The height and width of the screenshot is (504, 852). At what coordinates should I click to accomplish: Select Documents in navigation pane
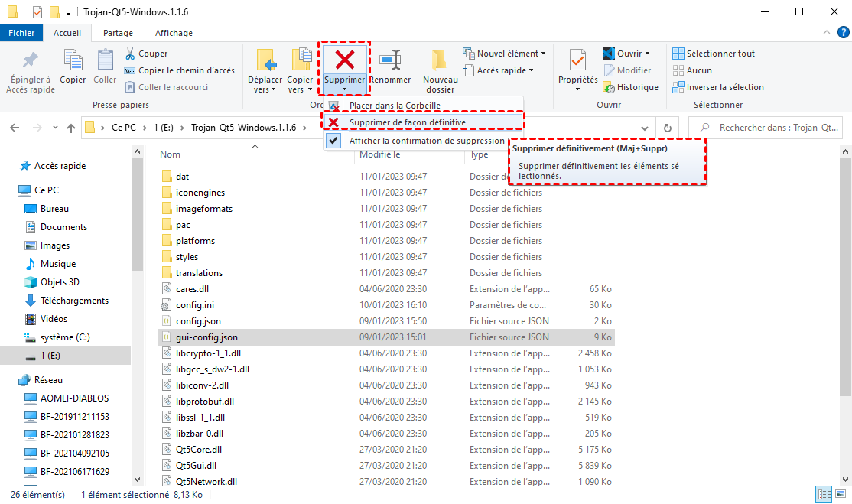pyautogui.click(x=63, y=227)
